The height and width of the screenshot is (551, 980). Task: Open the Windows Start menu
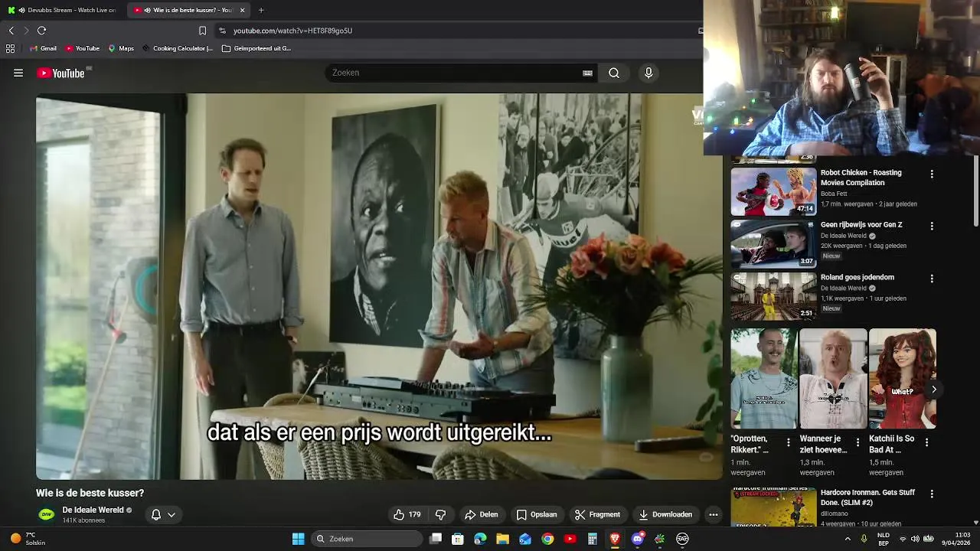tap(298, 539)
